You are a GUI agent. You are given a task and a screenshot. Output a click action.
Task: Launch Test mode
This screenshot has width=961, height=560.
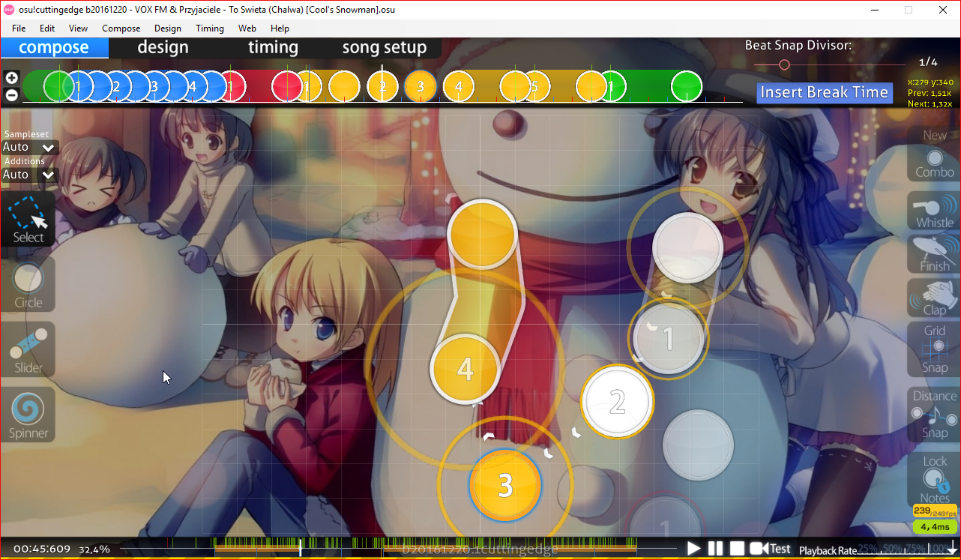pos(771,549)
